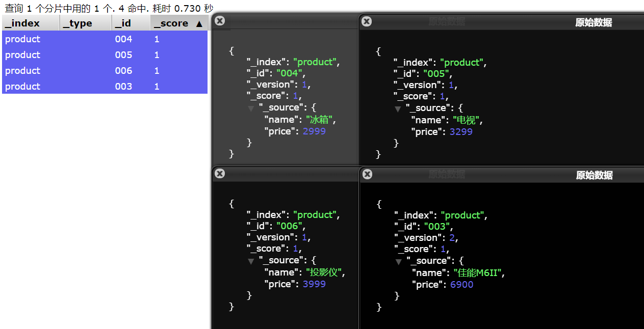This screenshot has height=329, width=644.
Task: Close the panel showing document 006
Action: click(220, 174)
